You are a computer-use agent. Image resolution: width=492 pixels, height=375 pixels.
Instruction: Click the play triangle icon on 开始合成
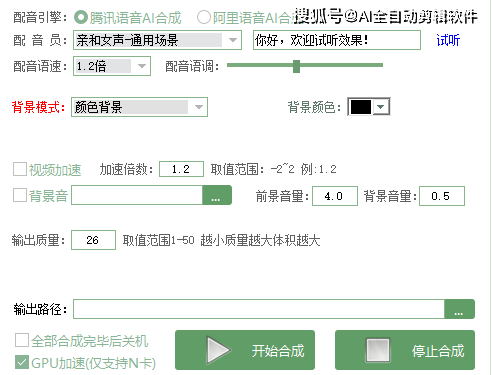[x=218, y=350]
